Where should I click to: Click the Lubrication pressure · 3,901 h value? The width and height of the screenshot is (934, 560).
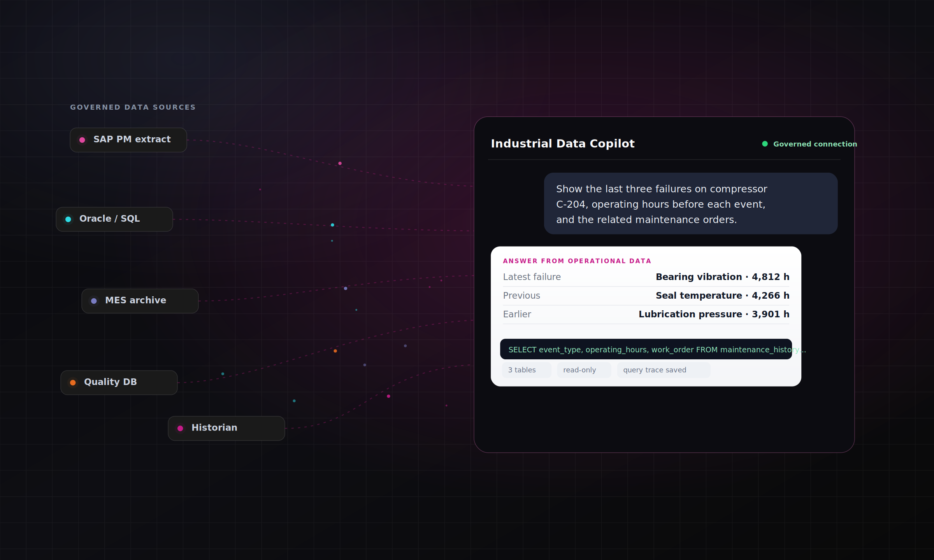pyautogui.click(x=714, y=314)
